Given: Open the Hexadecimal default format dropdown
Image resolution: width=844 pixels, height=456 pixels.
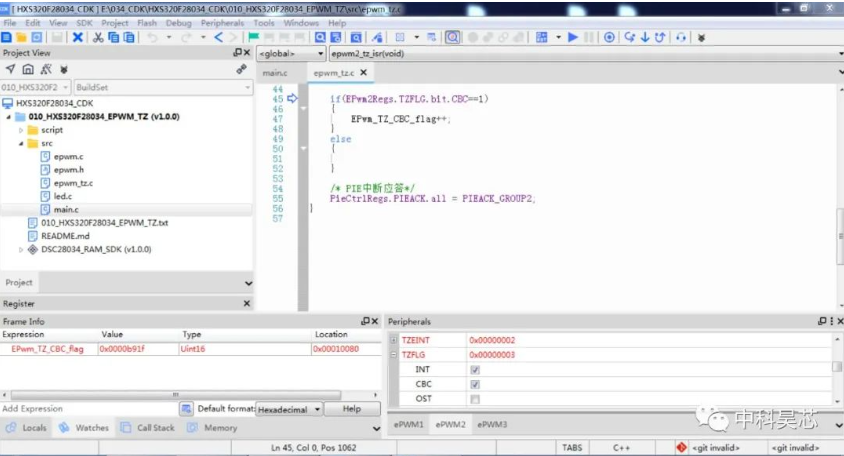Looking at the screenshot, I should [x=290, y=410].
